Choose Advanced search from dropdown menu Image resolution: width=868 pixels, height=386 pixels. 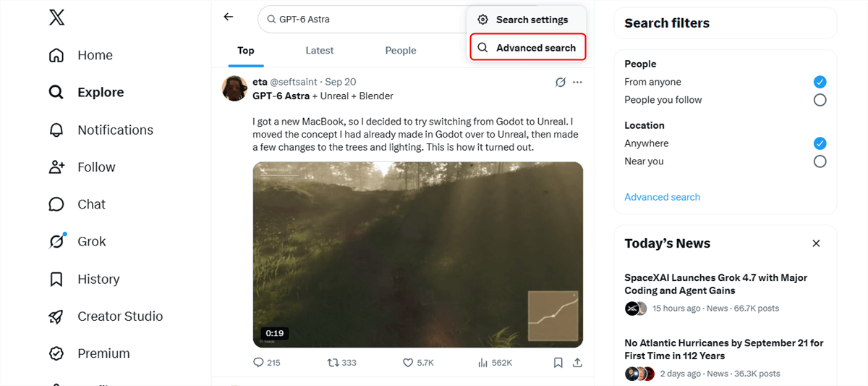pos(527,48)
